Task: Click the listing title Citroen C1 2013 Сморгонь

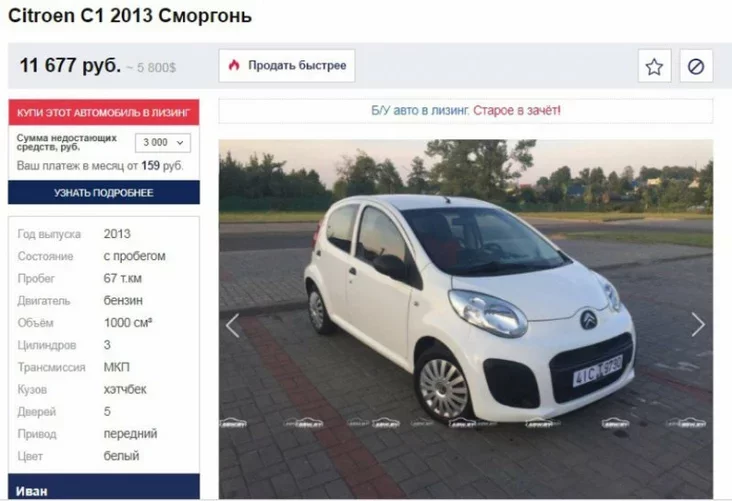Action: pyautogui.click(x=130, y=16)
